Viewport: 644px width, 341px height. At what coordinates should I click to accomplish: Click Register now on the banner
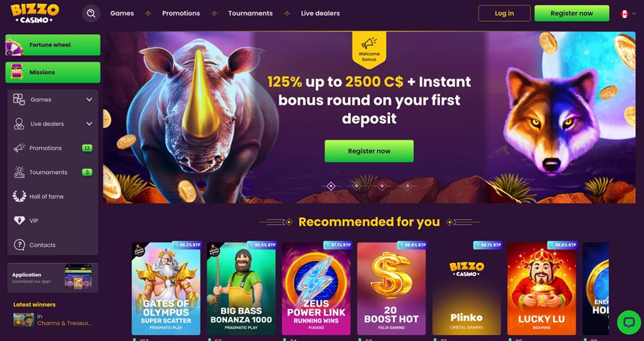tap(369, 151)
